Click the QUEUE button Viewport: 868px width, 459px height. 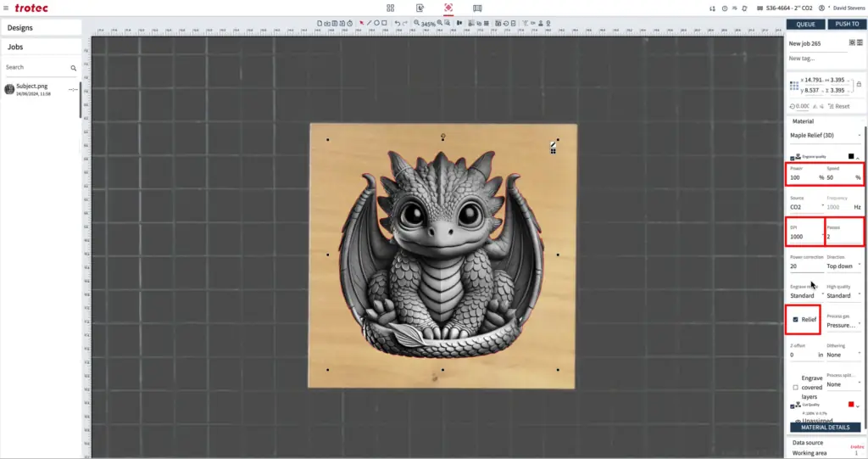[805, 25]
